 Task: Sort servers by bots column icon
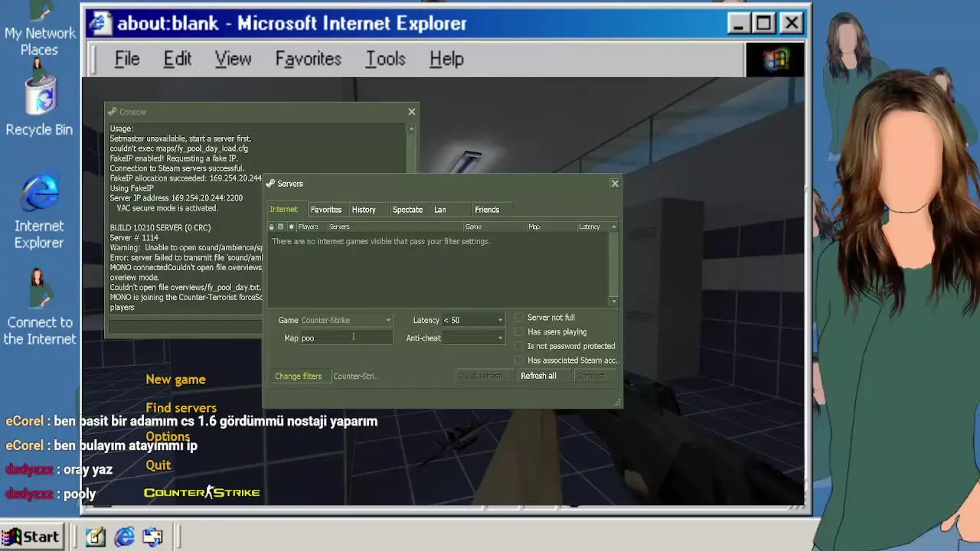[281, 227]
